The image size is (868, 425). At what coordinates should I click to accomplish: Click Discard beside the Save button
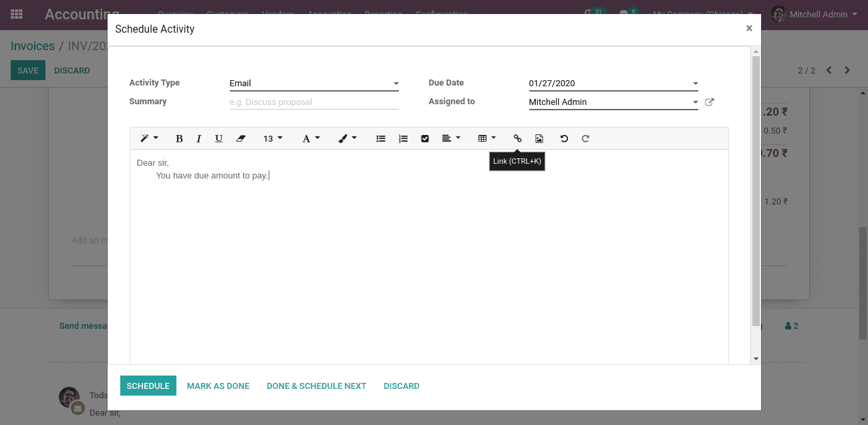(72, 70)
